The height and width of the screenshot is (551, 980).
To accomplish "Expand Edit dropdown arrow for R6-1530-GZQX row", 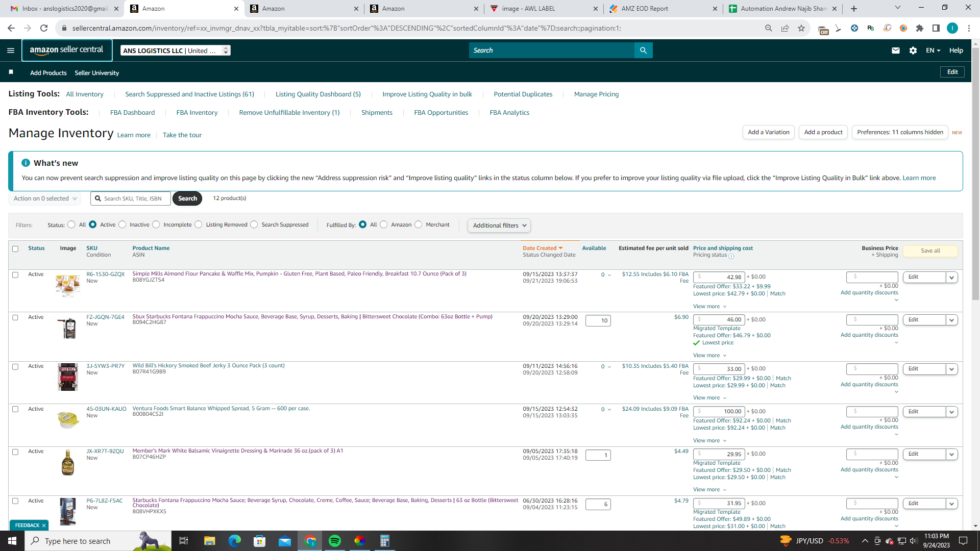I will 951,278.
